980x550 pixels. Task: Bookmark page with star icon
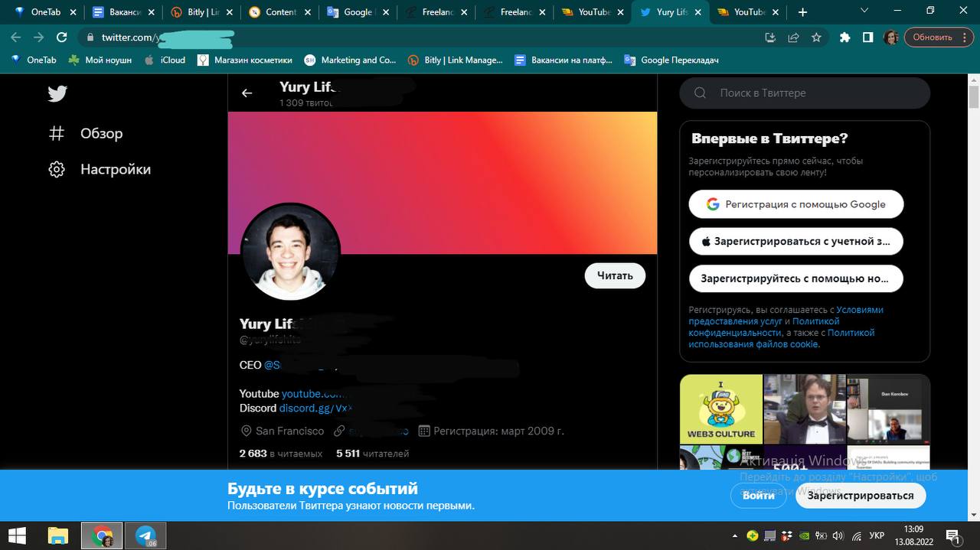(x=816, y=37)
